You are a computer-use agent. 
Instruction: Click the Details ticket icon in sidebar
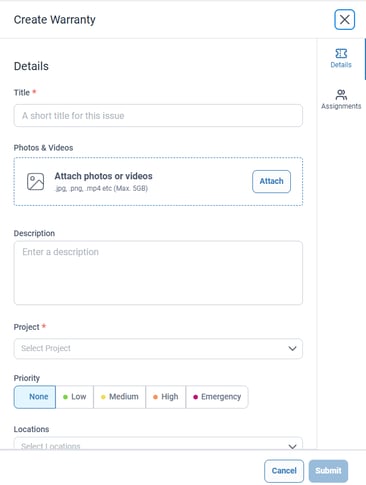pyautogui.click(x=341, y=53)
